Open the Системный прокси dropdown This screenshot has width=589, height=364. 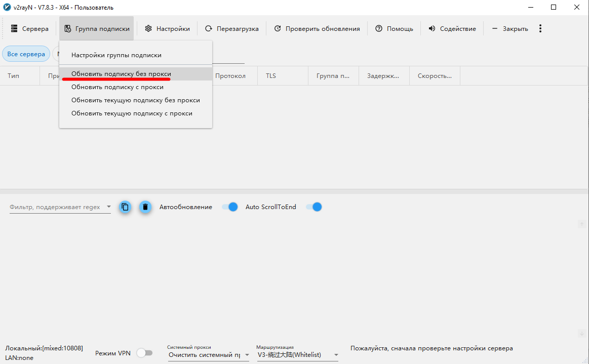tap(209, 355)
